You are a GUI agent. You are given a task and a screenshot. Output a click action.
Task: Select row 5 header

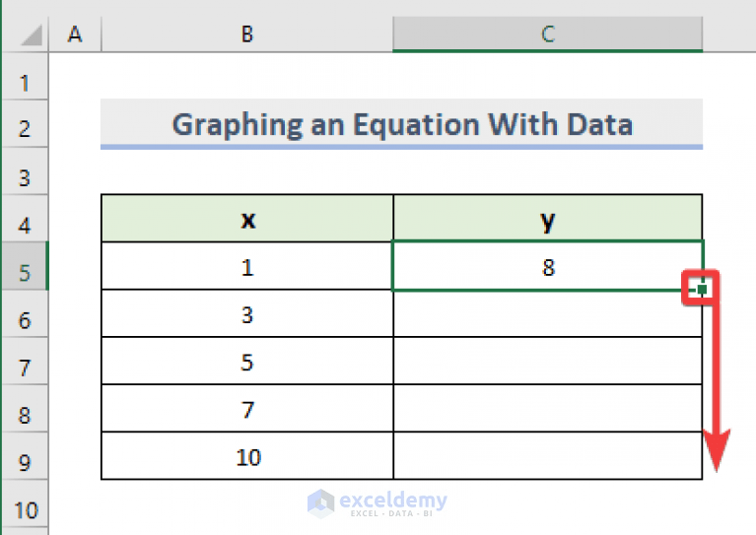(x=25, y=273)
